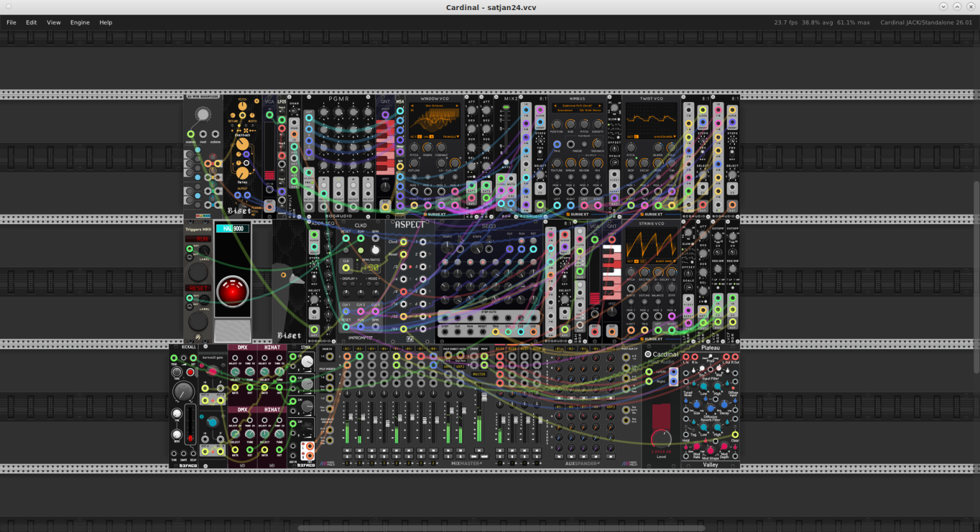980x532 pixels.
Task: Open the View menu
Action: [x=54, y=22]
